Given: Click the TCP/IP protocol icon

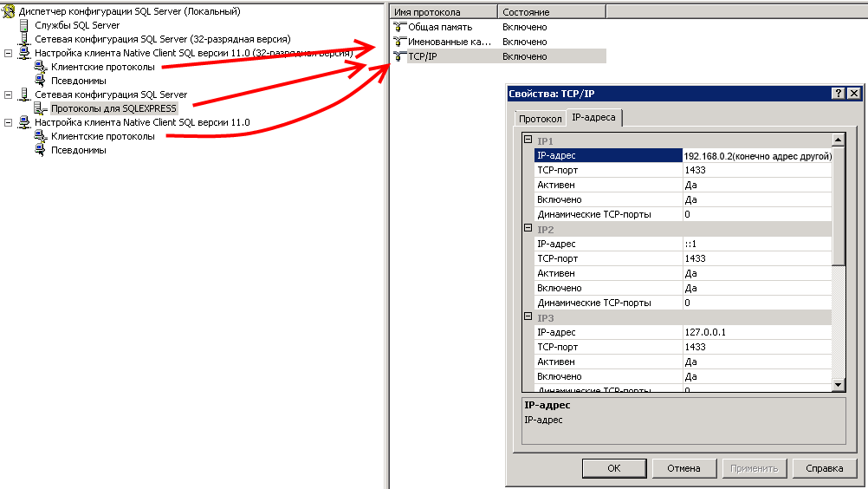Looking at the screenshot, I should [399, 56].
